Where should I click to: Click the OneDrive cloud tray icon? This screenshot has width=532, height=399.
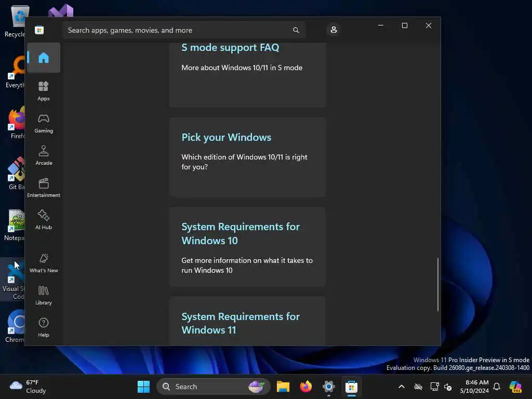coord(418,387)
